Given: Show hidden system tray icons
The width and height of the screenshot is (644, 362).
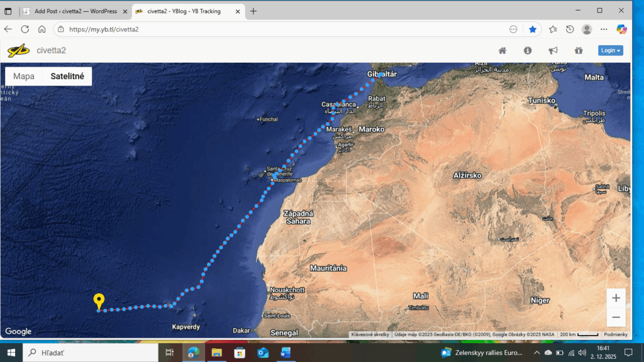Looking at the screenshot, I should [x=536, y=353].
